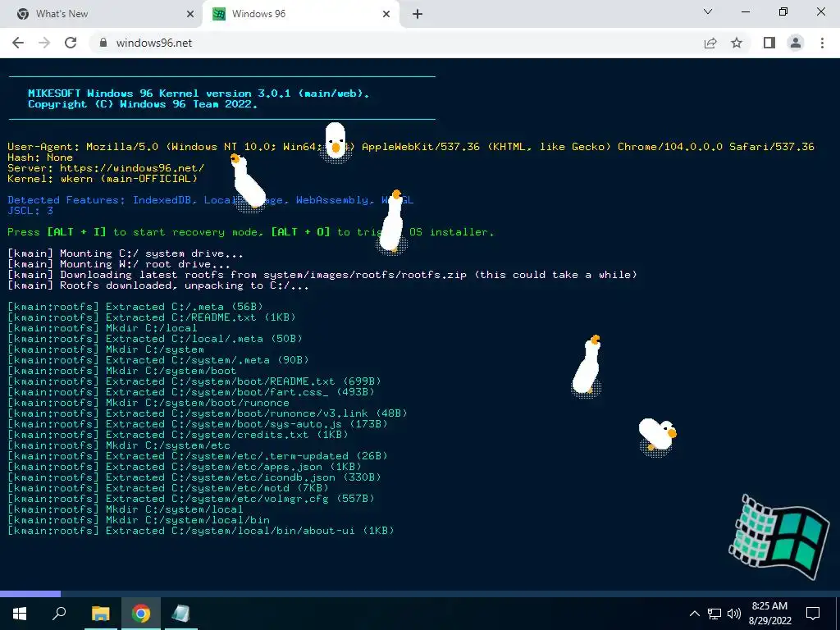Click the [ALT + I] recovery mode text
The image size is (840, 630).
pos(76,232)
